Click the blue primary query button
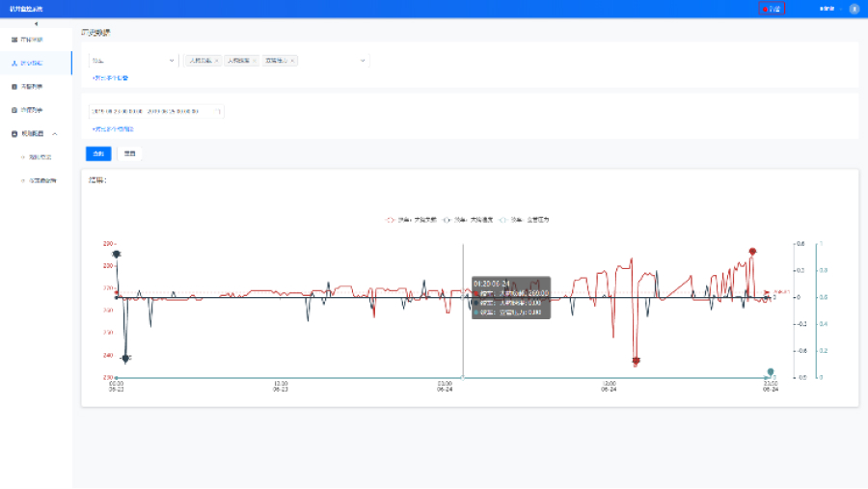 [98, 153]
